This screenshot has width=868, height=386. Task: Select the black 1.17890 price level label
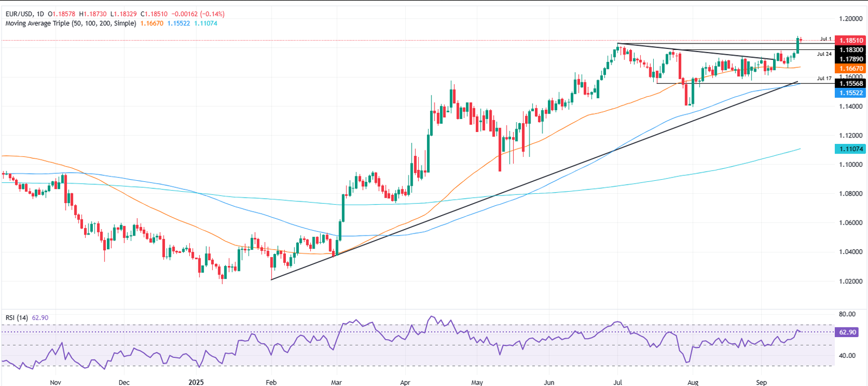pyautogui.click(x=851, y=59)
